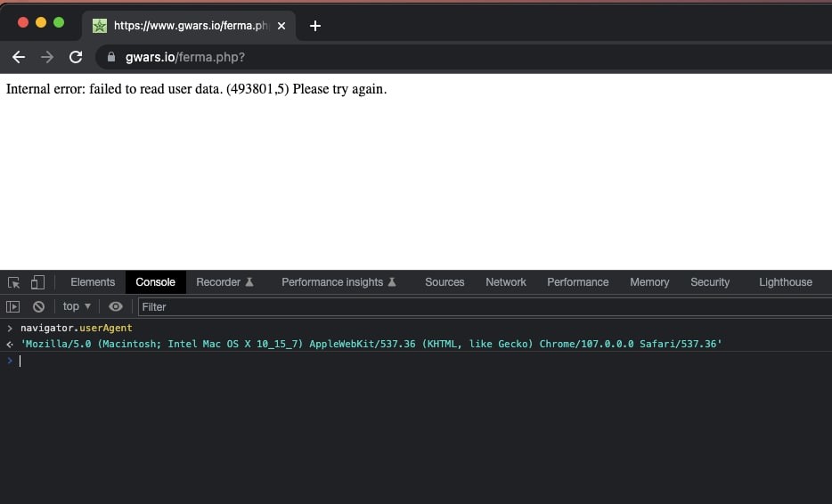Switch to the Sources tab

445,282
